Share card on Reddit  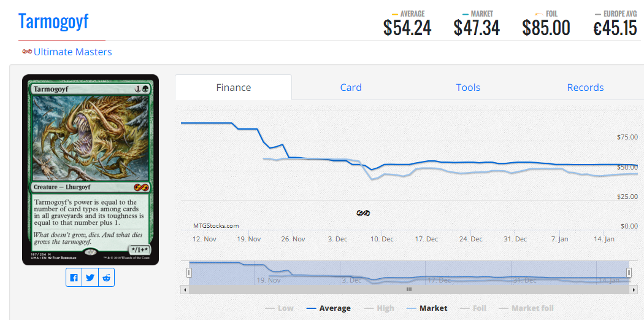(x=107, y=278)
